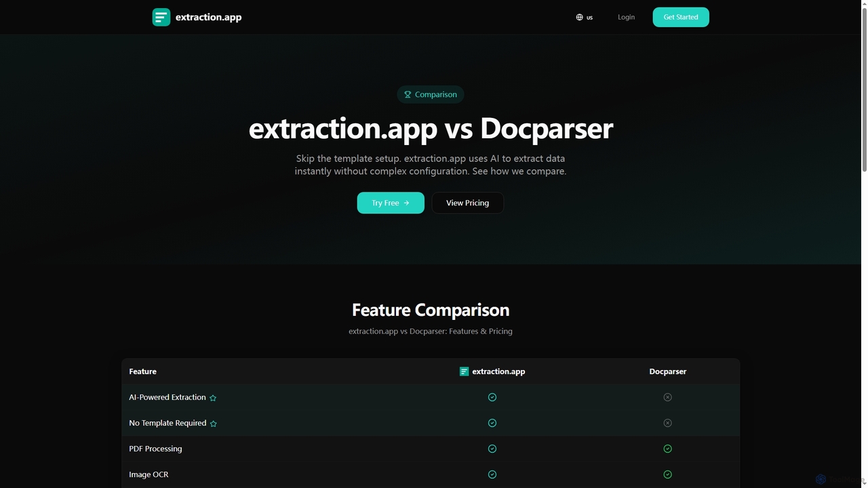
Task: Click the extraction.app logo icon in the header
Action: click(161, 17)
